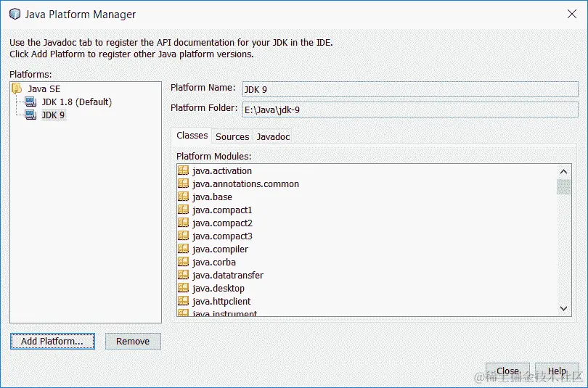
Task: Select java.base module text
Action: pos(212,197)
